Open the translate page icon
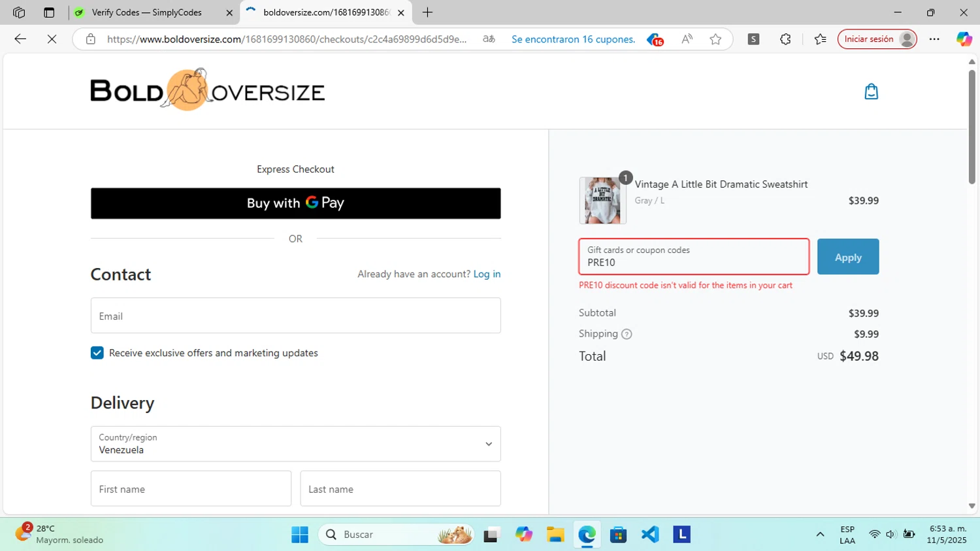This screenshot has height=551, width=980. point(489,39)
